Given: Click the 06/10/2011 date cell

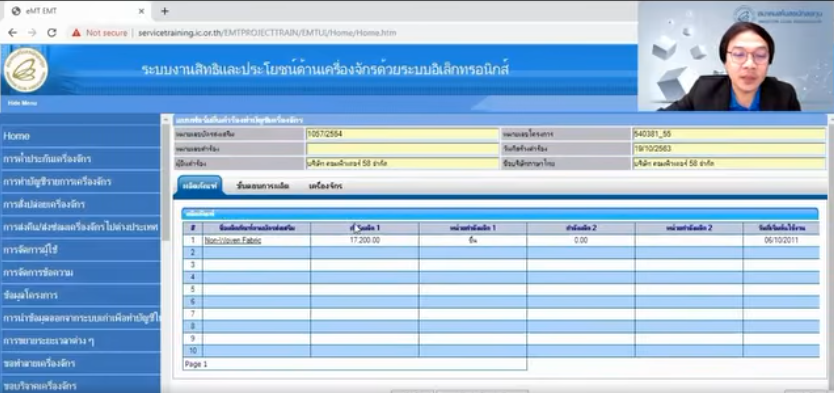Looking at the screenshot, I should pyautogui.click(x=781, y=240).
